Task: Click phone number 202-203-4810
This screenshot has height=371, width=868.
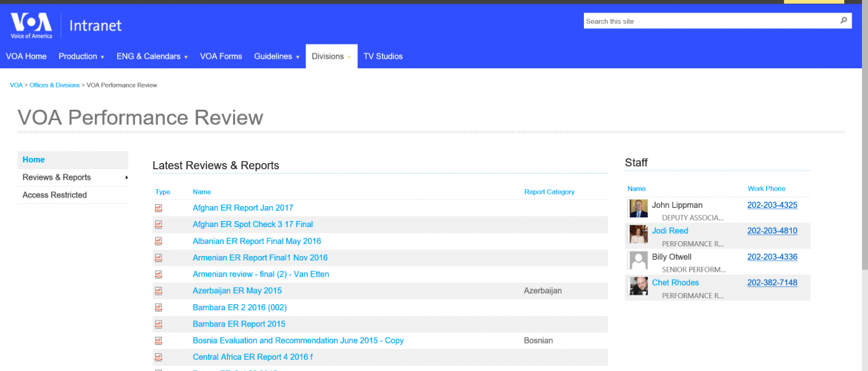Action: pos(772,231)
